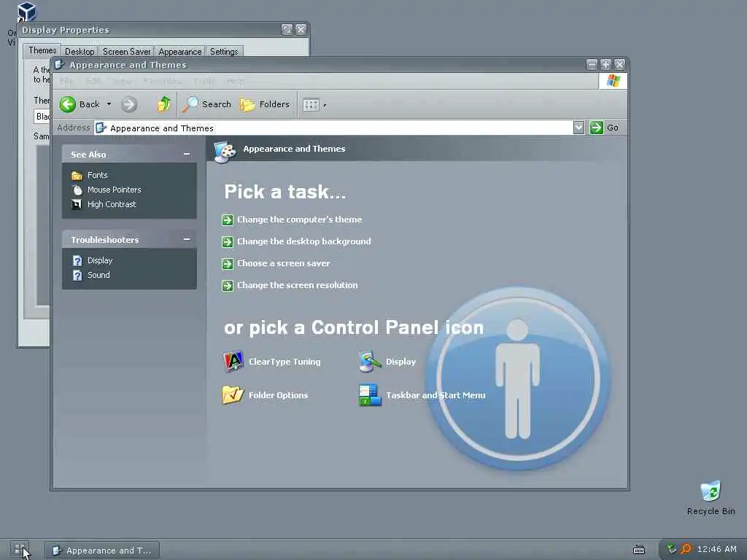The height and width of the screenshot is (560, 747).
Task: Select Change the desktop background task
Action: pos(304,241)
